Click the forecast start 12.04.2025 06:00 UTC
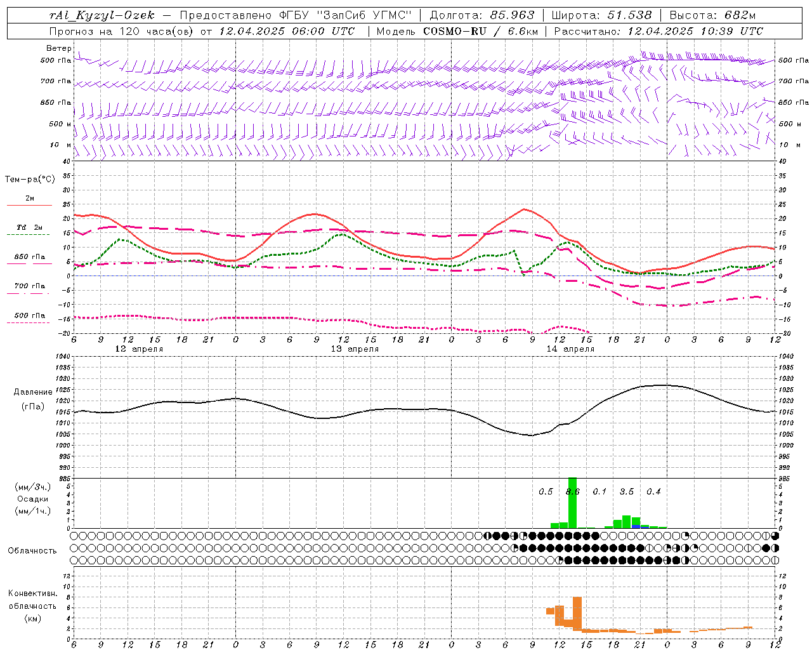The height and width of the screenshot is (650, 812). point(287,31)
